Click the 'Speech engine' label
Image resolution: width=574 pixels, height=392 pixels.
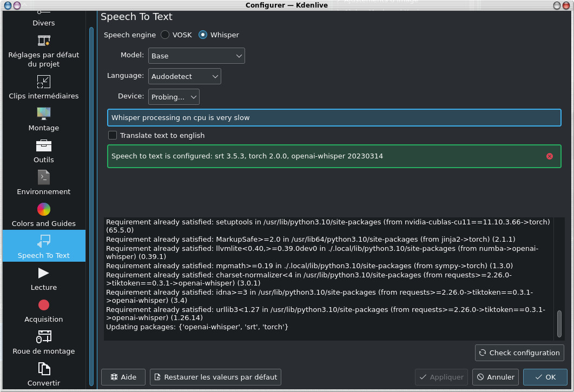coord(130,35)
